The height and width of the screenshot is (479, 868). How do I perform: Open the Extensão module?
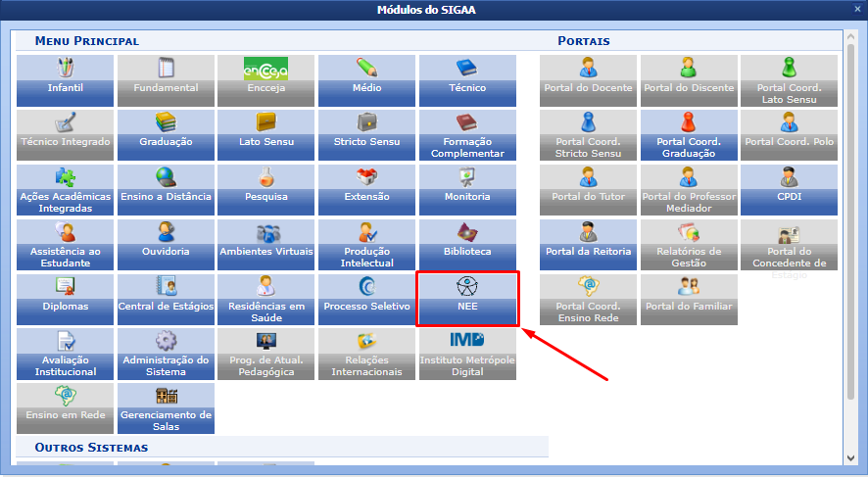tap(366, 190)
